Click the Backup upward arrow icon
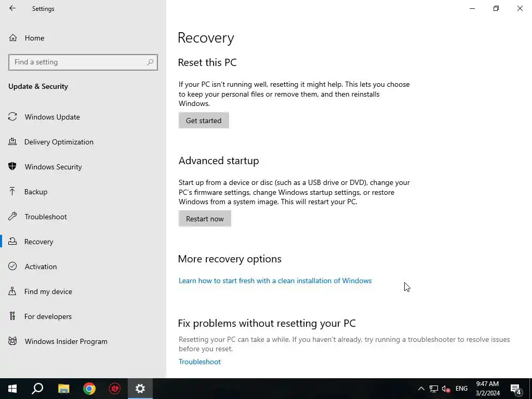 pyautogui.click(x=12, y=191)
